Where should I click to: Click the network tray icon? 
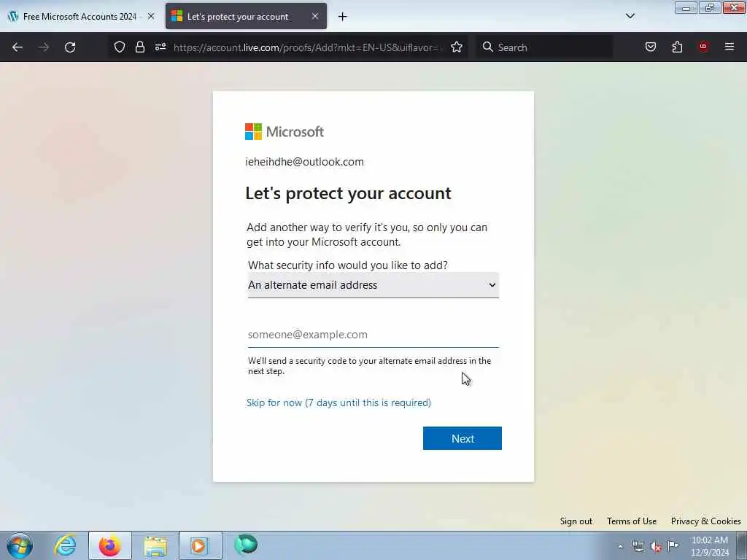pyautogui.click(x=638, y=546)
